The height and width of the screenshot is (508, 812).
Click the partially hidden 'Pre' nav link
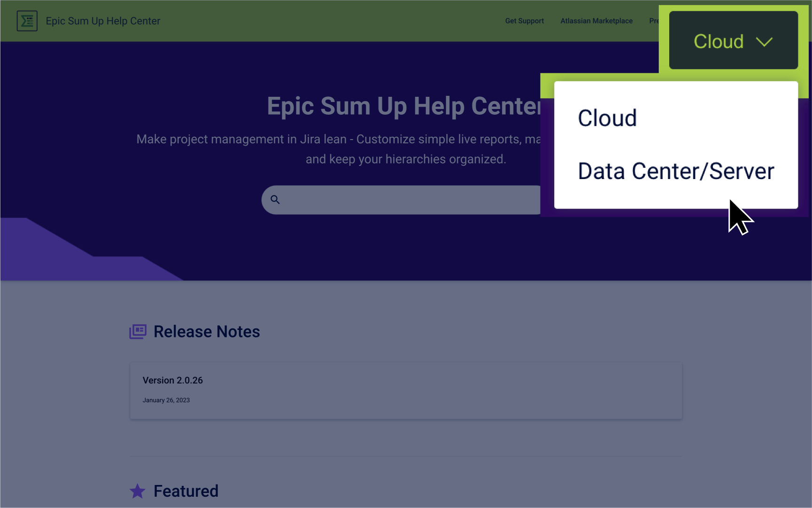(x=653, y=21)
